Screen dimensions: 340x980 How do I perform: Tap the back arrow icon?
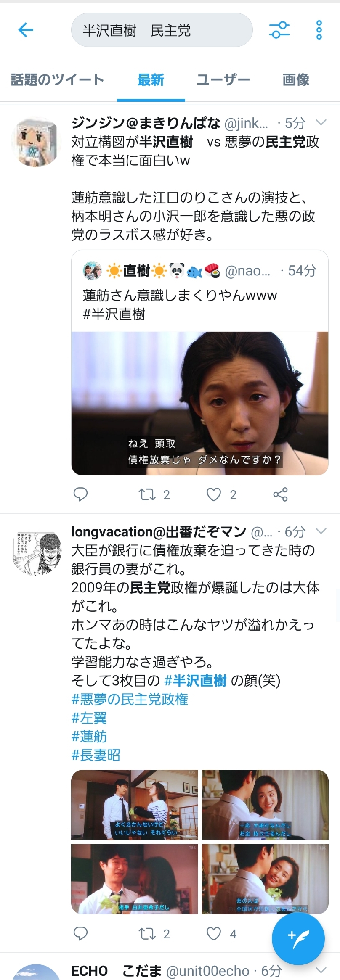pos(26,30)
